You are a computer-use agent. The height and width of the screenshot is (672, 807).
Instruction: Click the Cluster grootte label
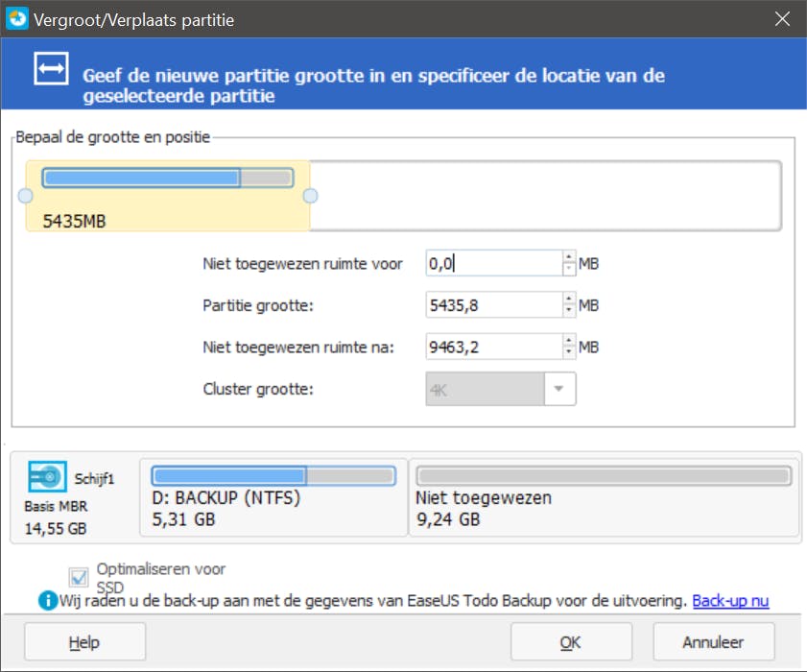coord(258,389)
